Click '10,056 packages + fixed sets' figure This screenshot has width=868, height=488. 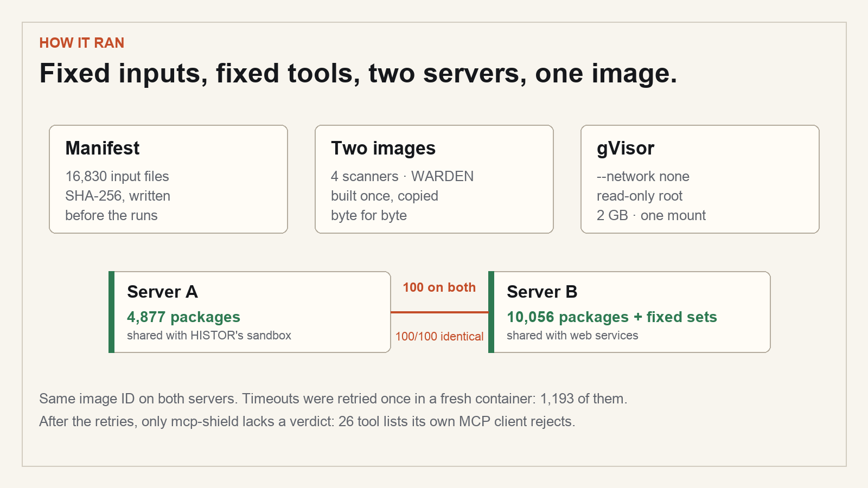coord(612,317)
